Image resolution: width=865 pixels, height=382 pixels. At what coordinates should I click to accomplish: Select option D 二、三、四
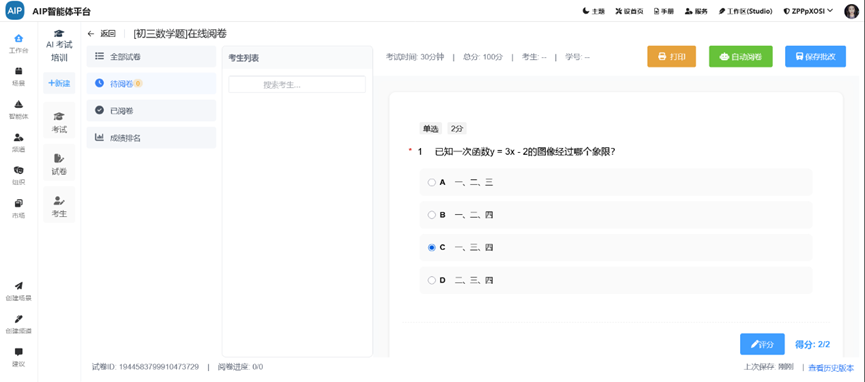pos(616,280)
